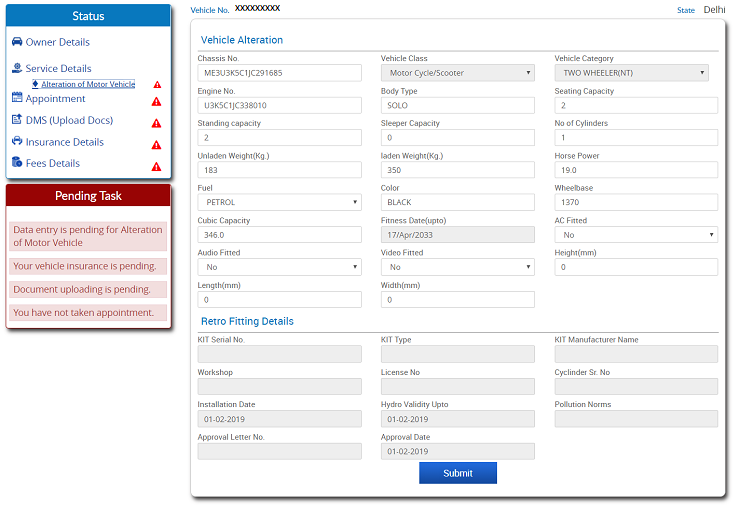Image resolution: width=740 pixels, height=505 pixels.
Task: Open the Audio Fitted dropdown
Action: [279, 267]
